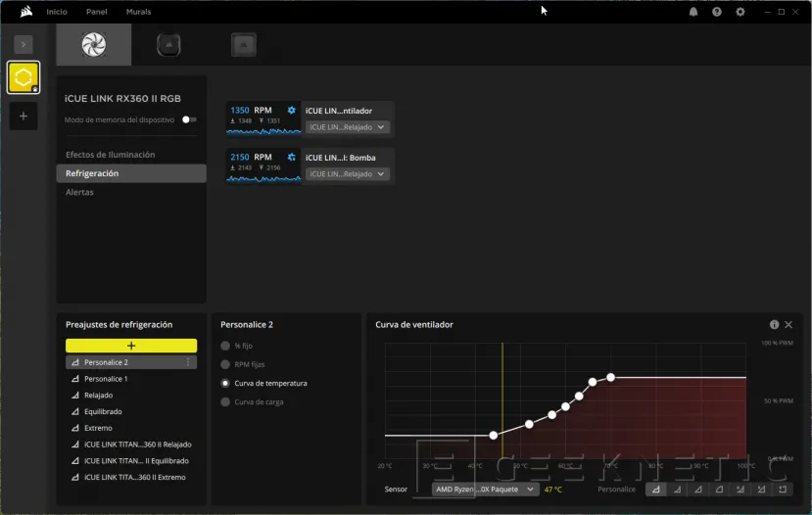Apply the fourth rounded curve shape preset

(719, 490)
